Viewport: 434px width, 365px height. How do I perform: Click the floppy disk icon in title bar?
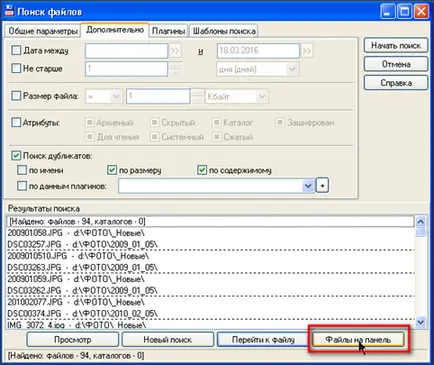tap(9, 11)
